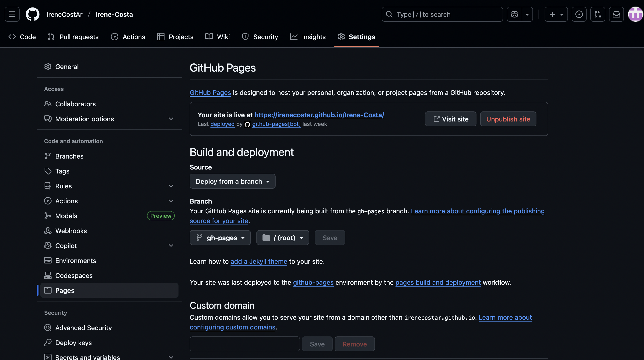Open the create new plus menu
Viewport: 644px width, 360px height.
click(556, 14)
